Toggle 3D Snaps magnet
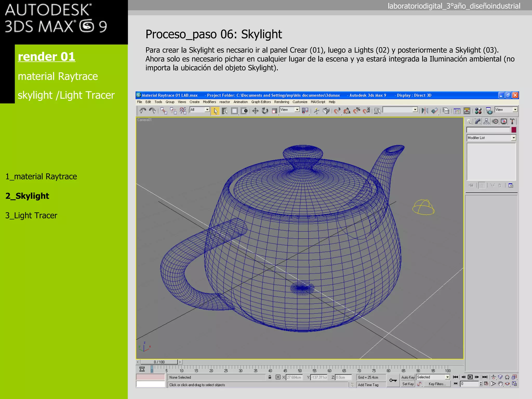 (x=337, y=111)
